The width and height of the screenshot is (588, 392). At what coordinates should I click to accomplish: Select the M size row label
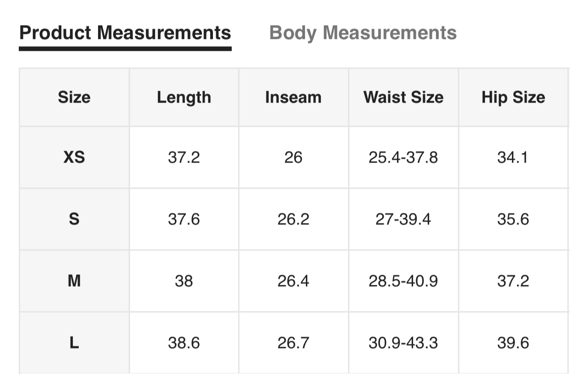74,281
